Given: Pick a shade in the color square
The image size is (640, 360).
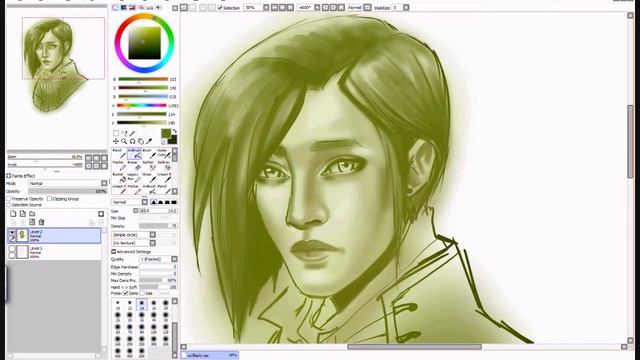Looking at the screenshot, I should click(144, 43).
